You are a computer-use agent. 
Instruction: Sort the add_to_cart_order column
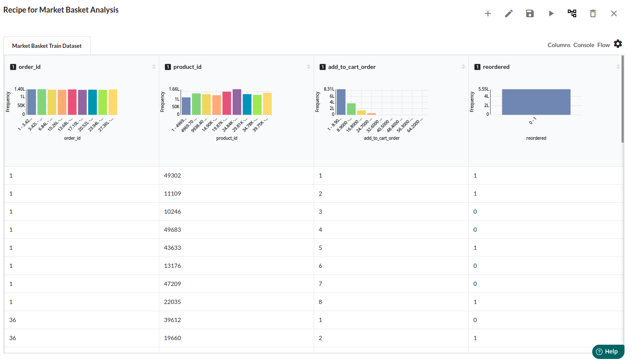[x=463, y=67]
